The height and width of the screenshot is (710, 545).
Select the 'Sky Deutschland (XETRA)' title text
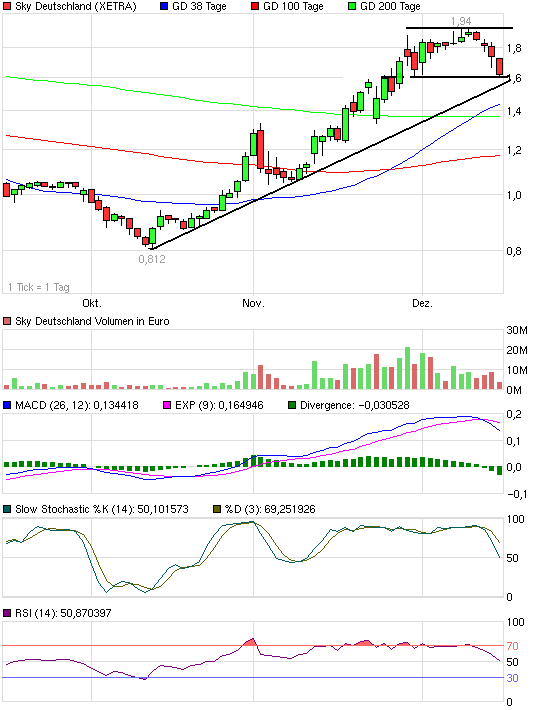pos(76,6)
